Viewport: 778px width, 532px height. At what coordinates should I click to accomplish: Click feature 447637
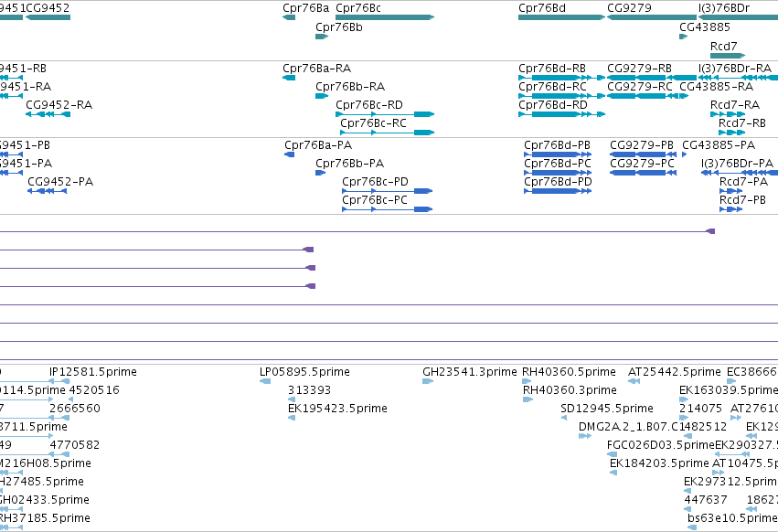tap(687, 510)
